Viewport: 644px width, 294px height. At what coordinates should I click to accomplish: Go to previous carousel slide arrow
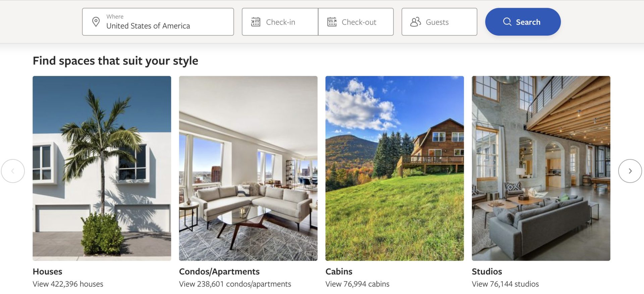coord(13,171)
